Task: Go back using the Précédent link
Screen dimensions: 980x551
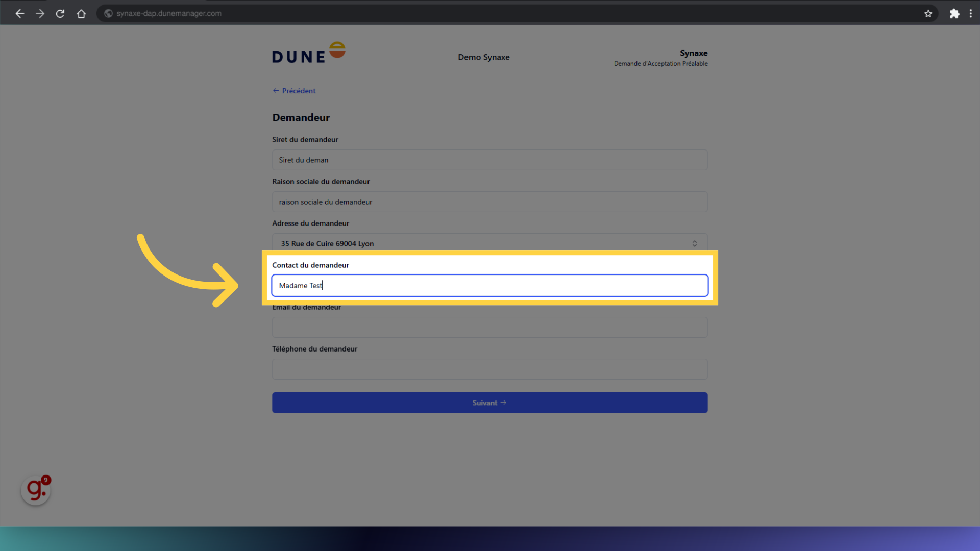Action: point(294,90)
